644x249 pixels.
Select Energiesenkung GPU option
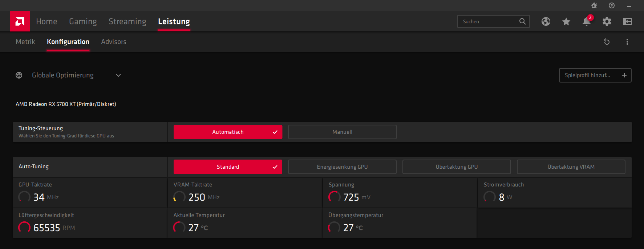coord(342,167)
